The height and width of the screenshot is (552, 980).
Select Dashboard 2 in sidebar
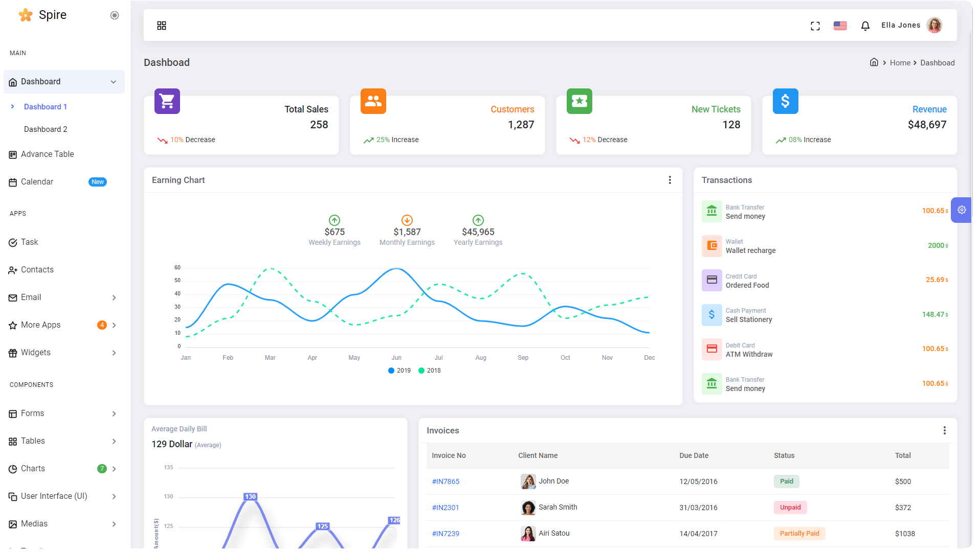click(46, 129)
